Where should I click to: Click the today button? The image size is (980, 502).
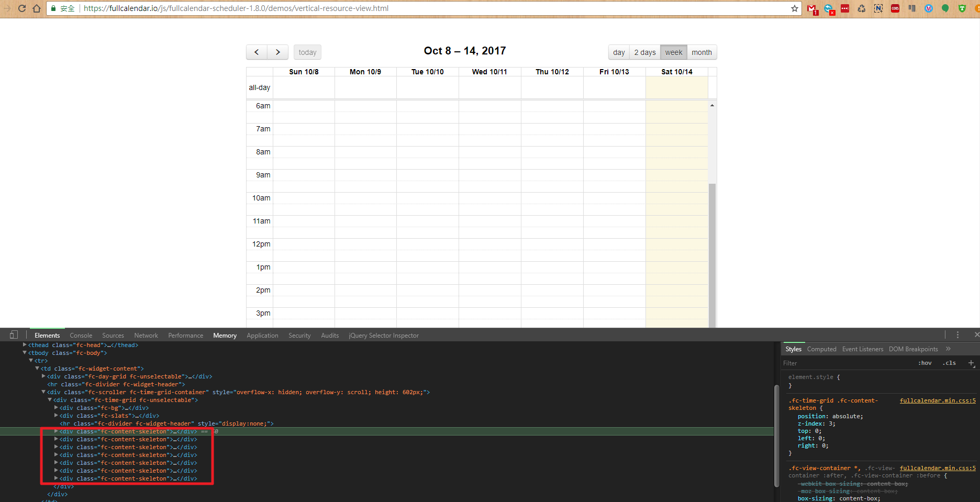[x=307, y=52]
